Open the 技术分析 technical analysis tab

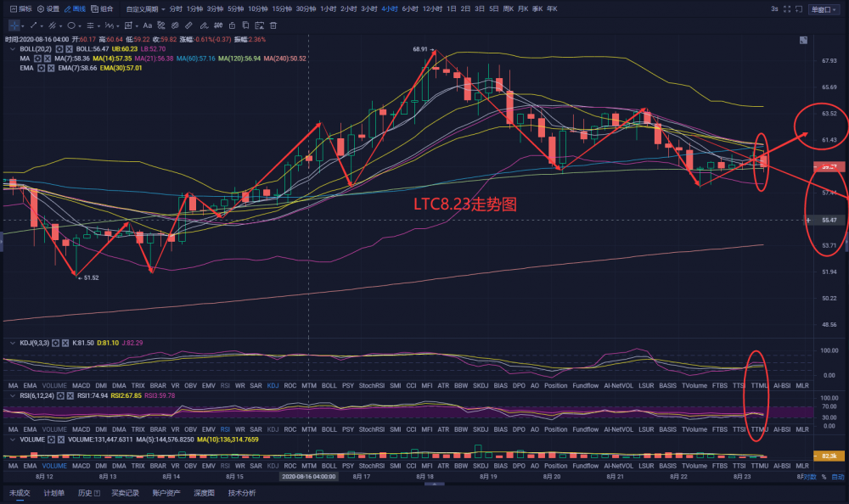[241, 493]
